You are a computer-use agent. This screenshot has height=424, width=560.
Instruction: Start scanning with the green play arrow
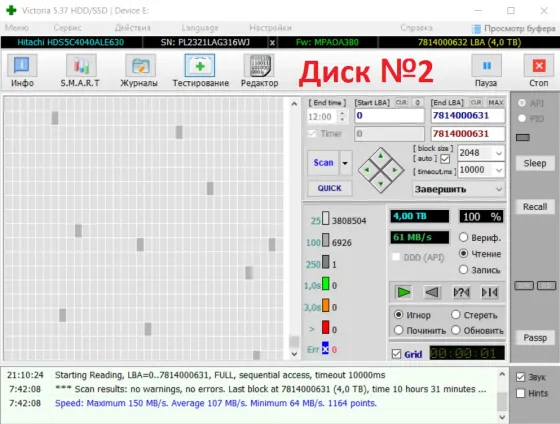point(404,292)
